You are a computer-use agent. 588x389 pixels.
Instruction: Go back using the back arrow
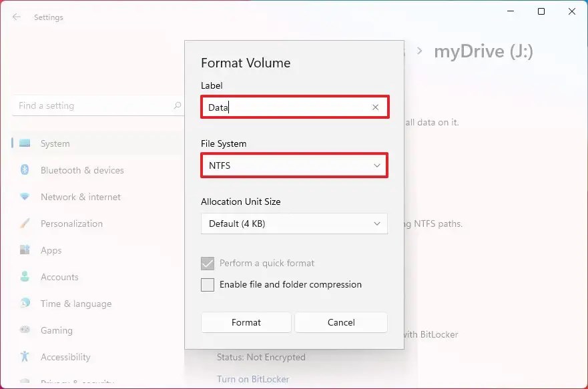pyautogui.click(x=17, y=17)
